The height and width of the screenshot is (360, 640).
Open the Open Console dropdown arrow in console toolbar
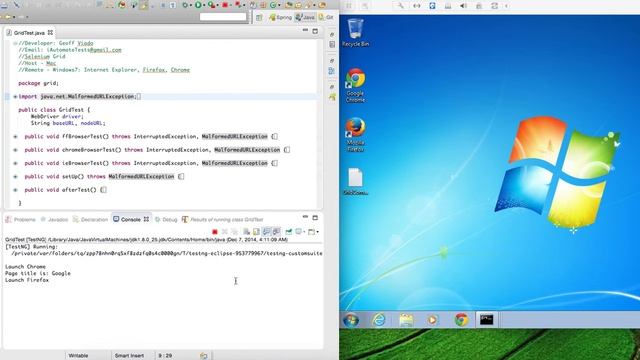[x=318, y=232]
